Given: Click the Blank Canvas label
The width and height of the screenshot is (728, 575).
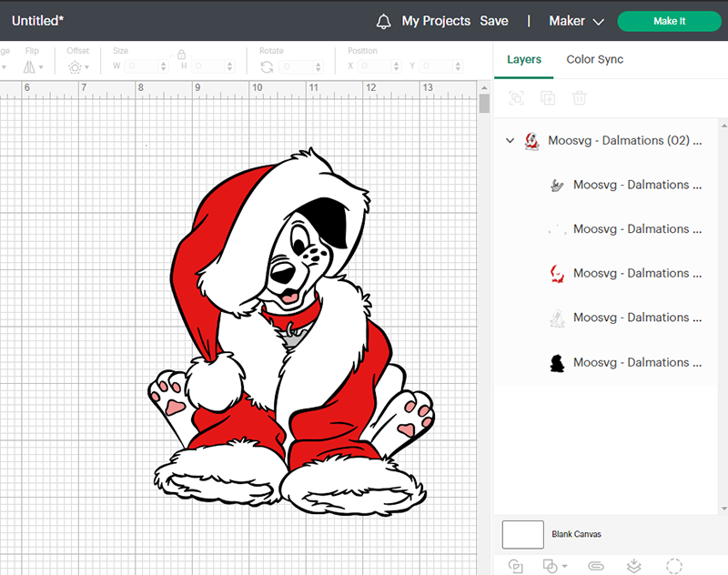Looking at the screenshot, I should pos(576,534).
